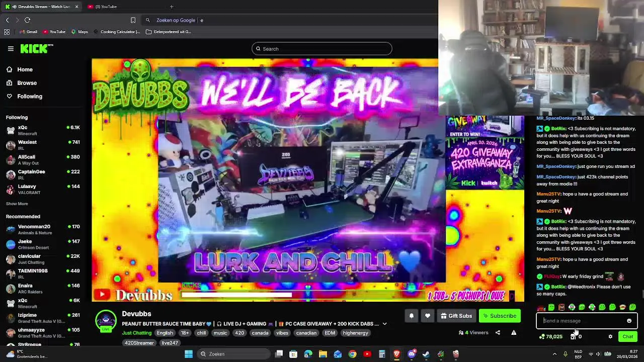This screenshot has height=362, width=644.
Task: Click the volume icon in system tray
Action: click(x=598, y=354)
